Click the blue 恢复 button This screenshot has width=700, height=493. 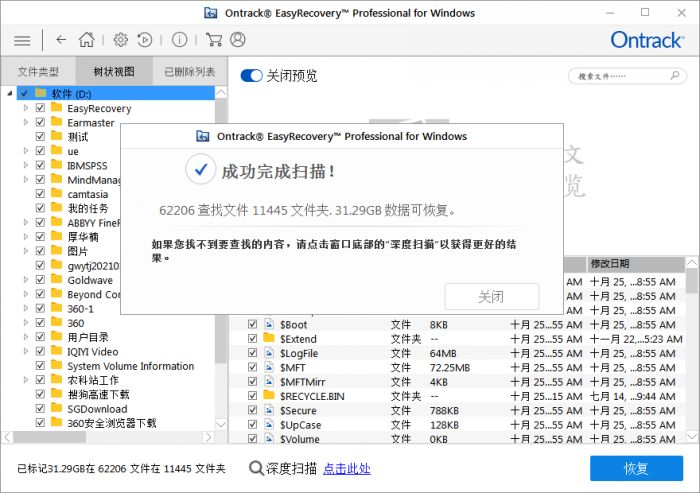636,468
